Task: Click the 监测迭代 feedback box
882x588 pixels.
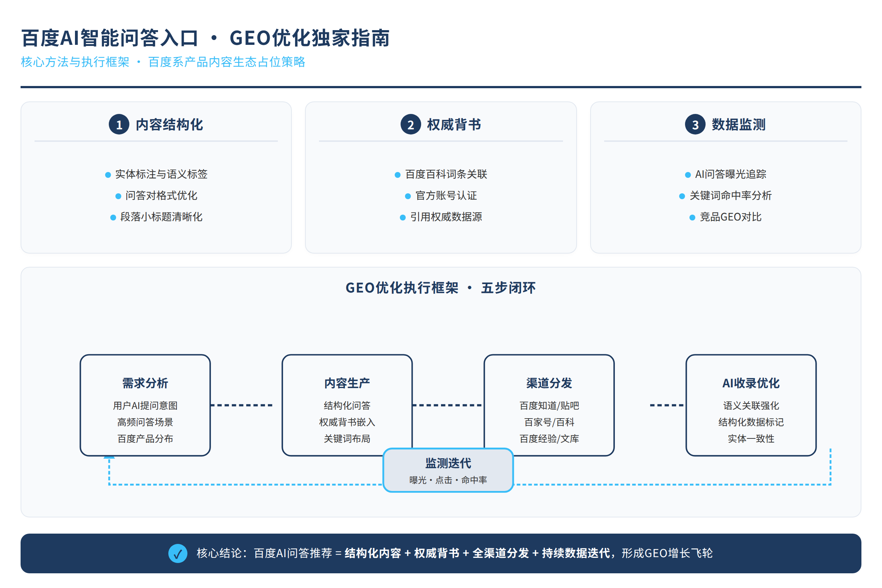Action: (x=448, y=470)
